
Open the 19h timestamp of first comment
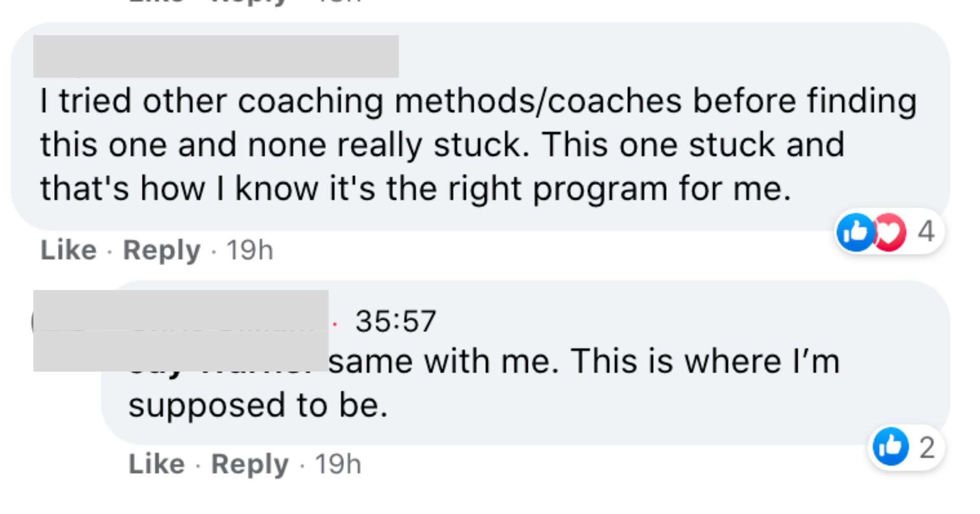pyautogui.click(x=250, y=250)
